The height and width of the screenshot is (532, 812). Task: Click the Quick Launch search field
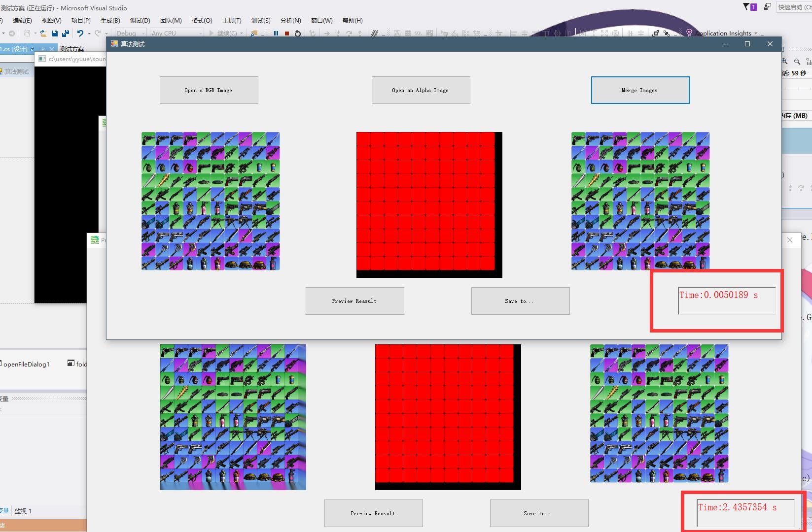coord(794,7)
